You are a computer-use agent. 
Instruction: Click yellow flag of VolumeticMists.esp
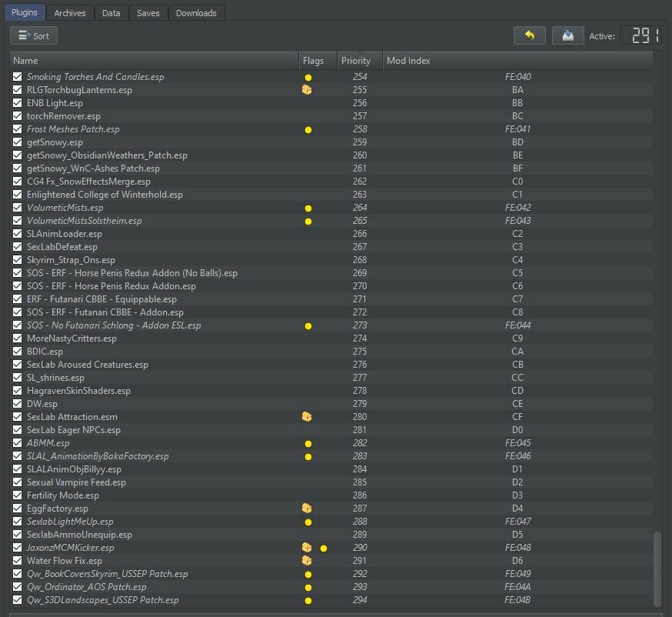pyautogui.click(x=308, y=208)
